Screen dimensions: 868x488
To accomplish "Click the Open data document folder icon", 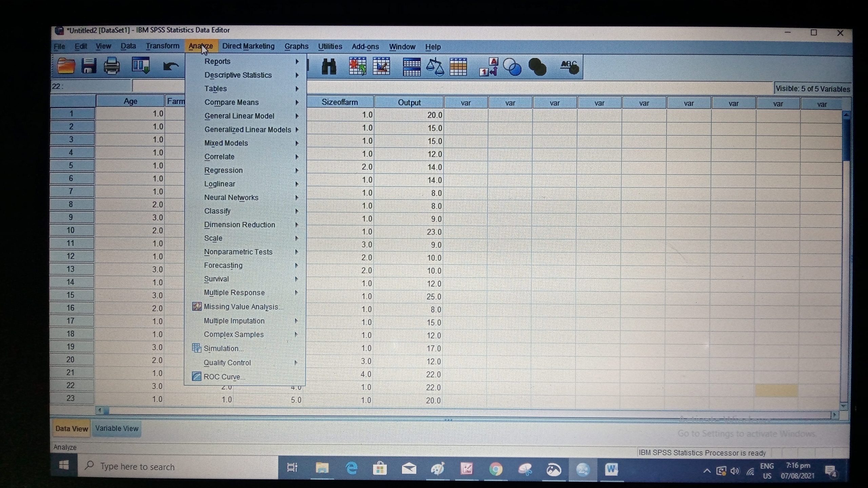I will [x=66, y=65].
